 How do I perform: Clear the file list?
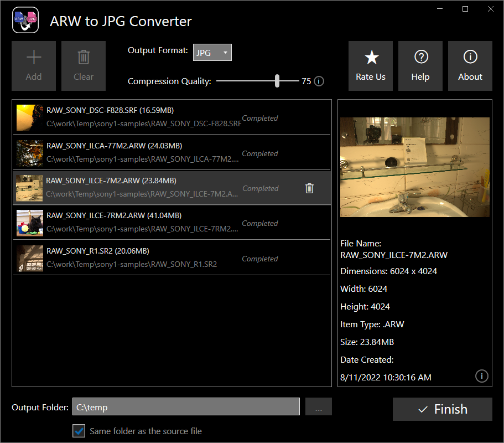coord(84,66)
